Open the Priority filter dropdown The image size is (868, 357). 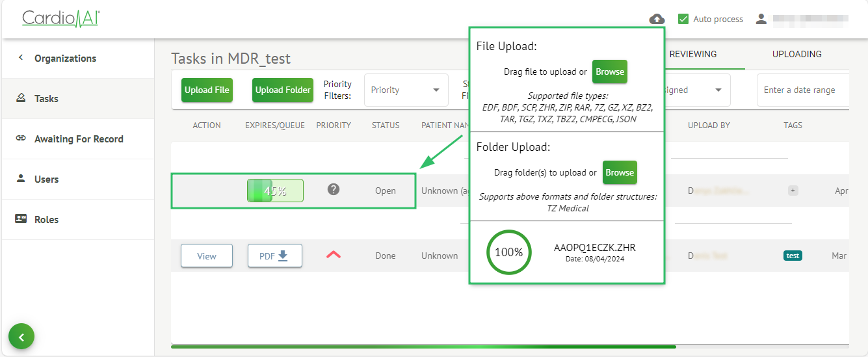(406, 90)
